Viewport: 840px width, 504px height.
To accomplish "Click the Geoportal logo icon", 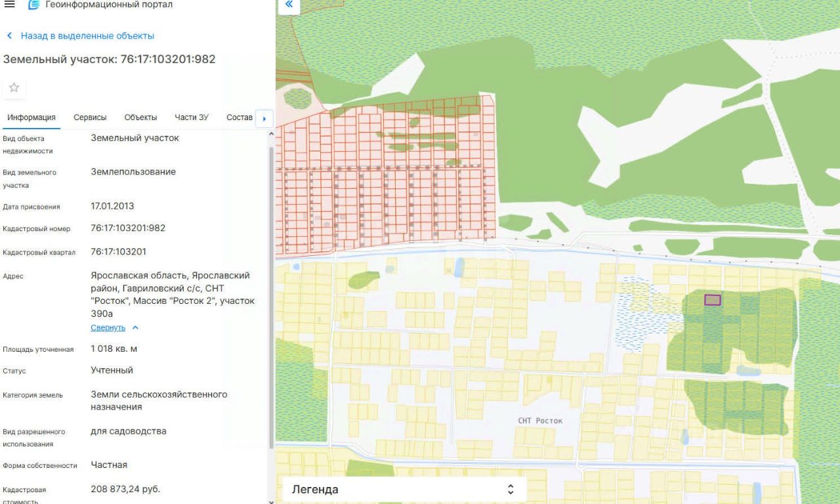I will click(34, 5).
